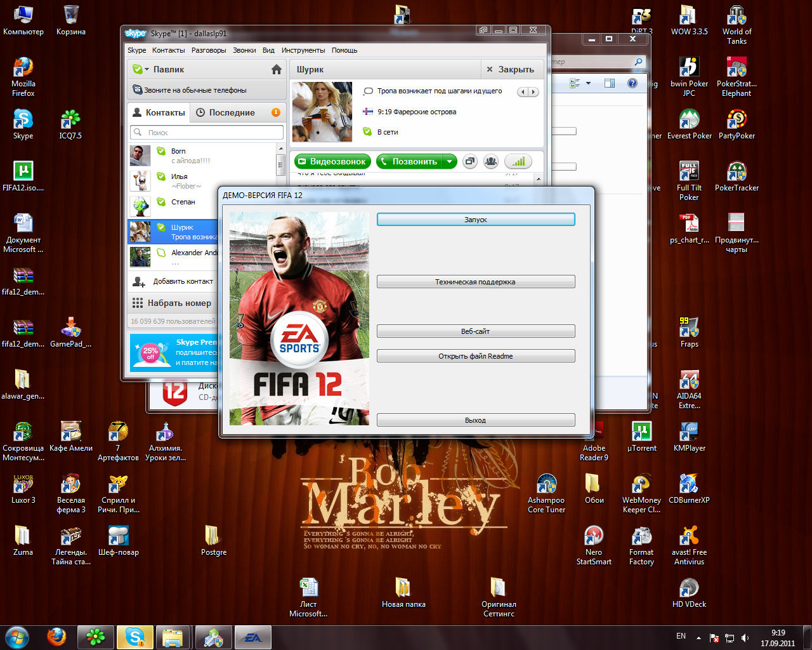Image resolution: width=812 pixels, height=650 pixels.
Task: Open World of Tanks desktop icon
Action: pyautogui.click(x=737, y=25)
